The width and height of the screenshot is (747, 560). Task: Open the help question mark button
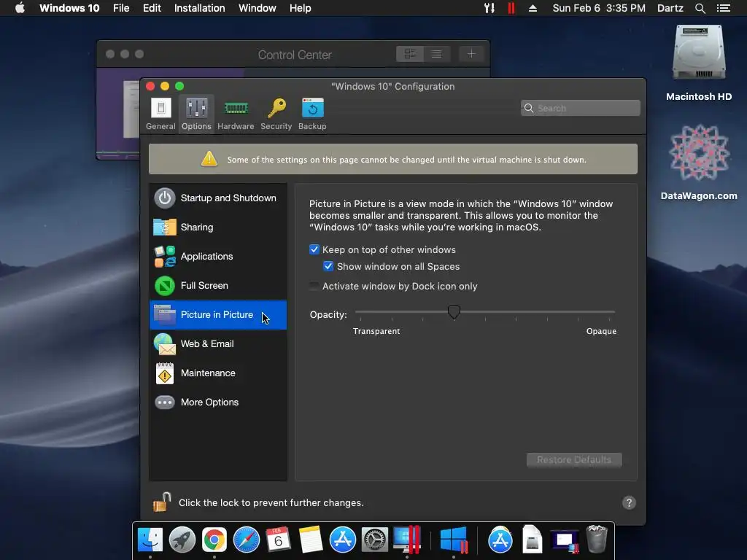point(629,502)
